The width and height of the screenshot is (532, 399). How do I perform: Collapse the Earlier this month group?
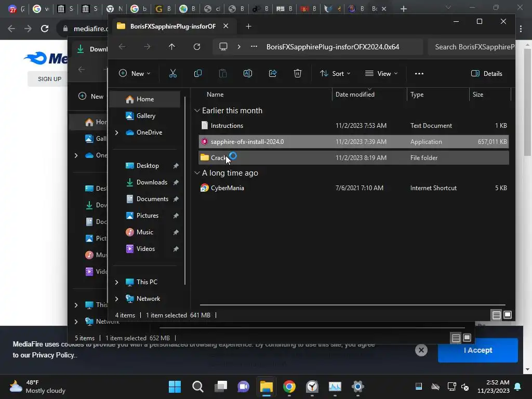(197, 111)
